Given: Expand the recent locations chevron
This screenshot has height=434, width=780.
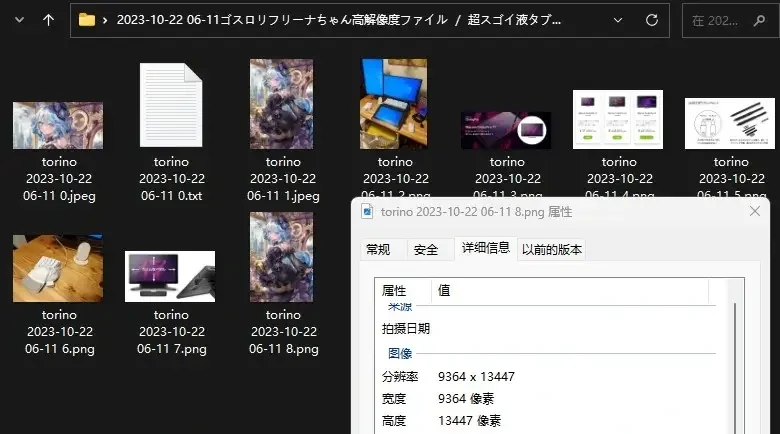Looking at the screenshot, I should (x=19, y=20).
